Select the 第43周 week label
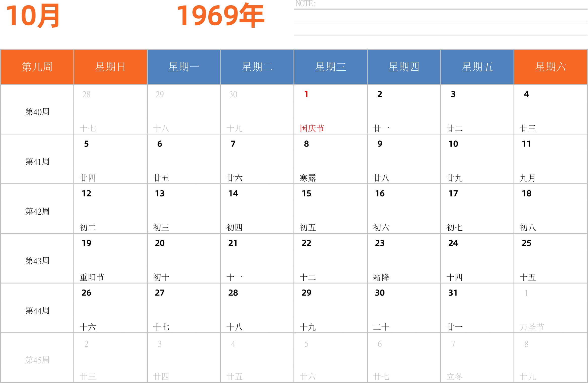The image size is (588, 383). (x=37, y=261)
